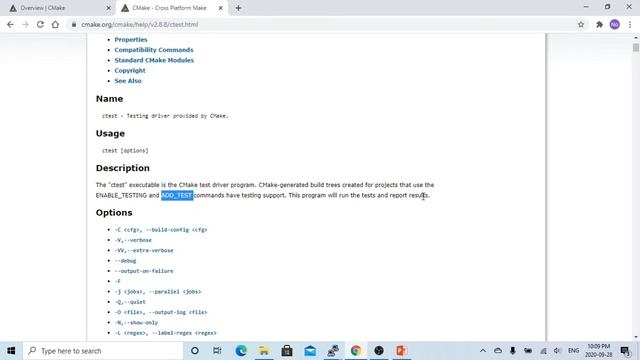Open the Chrome three-dot menu
The height and width of the screenshot is (360, 640).
(x=630, y=24)
